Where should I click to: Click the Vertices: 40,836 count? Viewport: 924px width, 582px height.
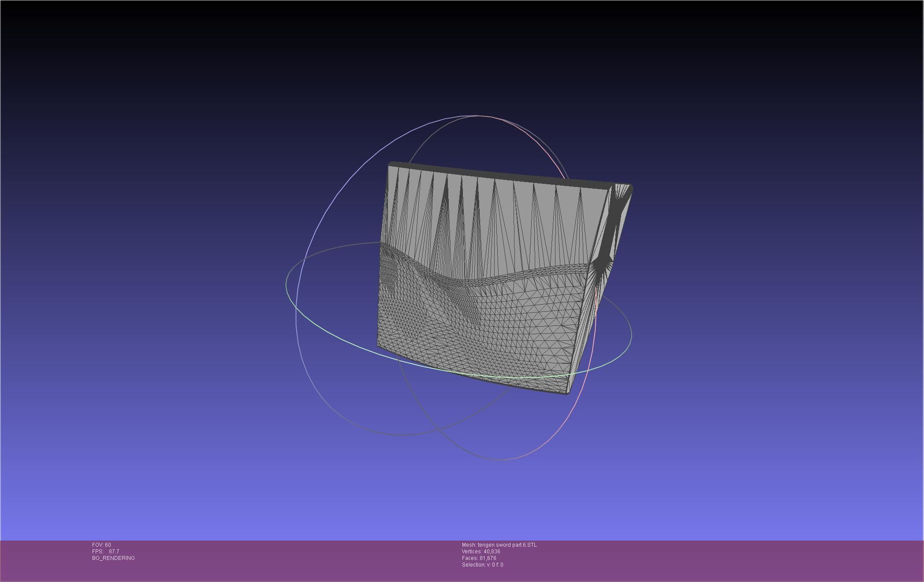[x=481, y=552]
